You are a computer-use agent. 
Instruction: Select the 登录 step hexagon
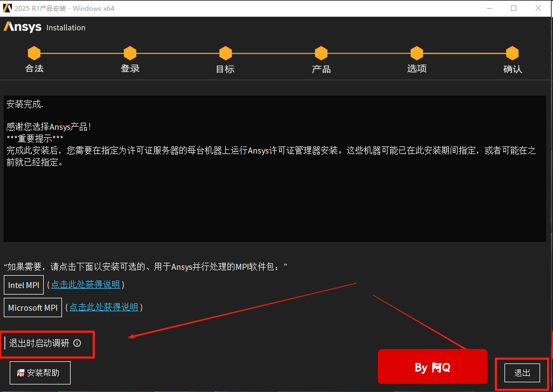130,53
